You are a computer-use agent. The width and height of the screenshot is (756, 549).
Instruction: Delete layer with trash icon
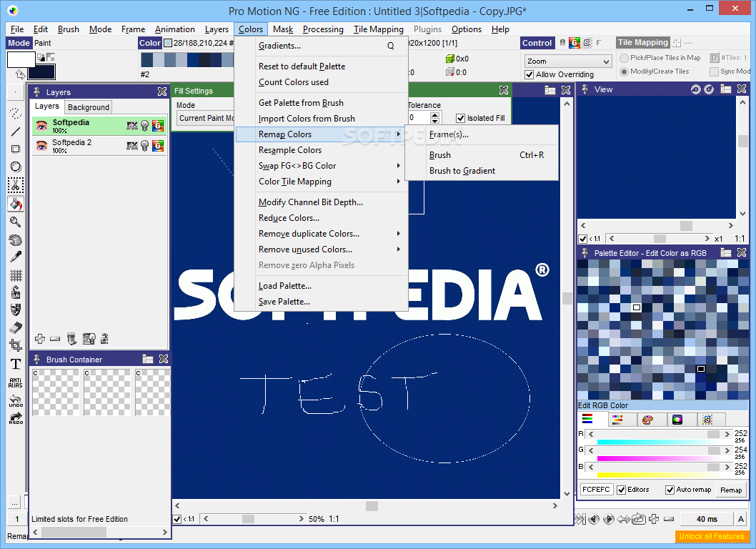coord(71,339)
